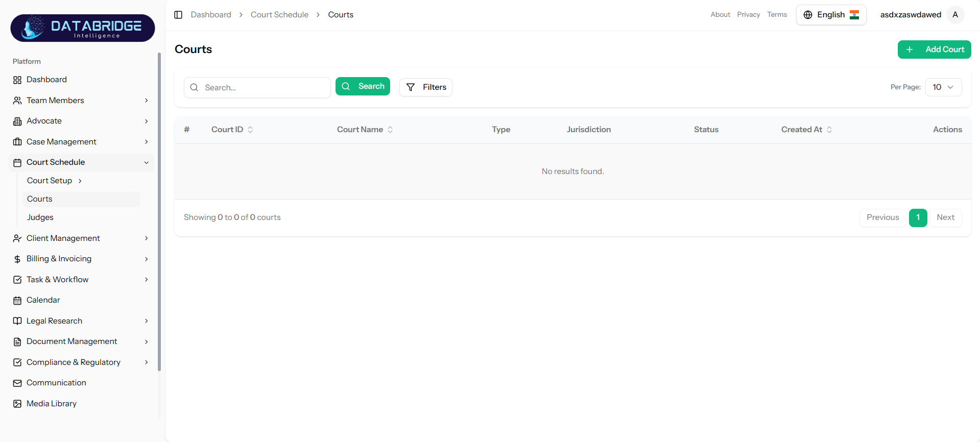Click the sidebar vertical scrollbar
Screen dimensions: 980x442
click(159, 212)
